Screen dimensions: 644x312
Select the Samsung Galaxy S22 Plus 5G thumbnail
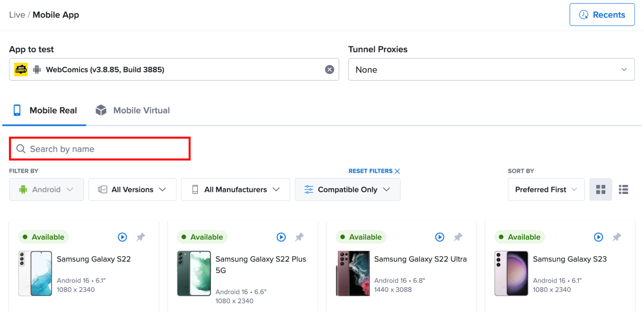(194, 273)
